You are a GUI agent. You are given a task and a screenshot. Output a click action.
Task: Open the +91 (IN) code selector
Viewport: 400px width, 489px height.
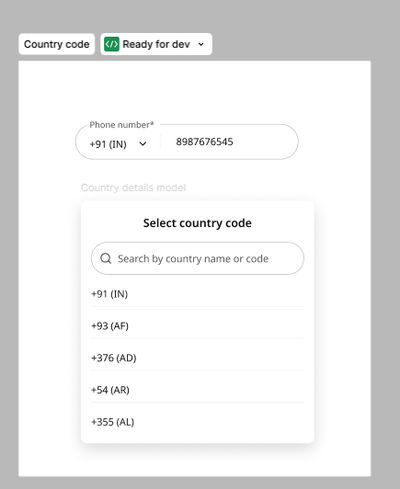point(118,144)
